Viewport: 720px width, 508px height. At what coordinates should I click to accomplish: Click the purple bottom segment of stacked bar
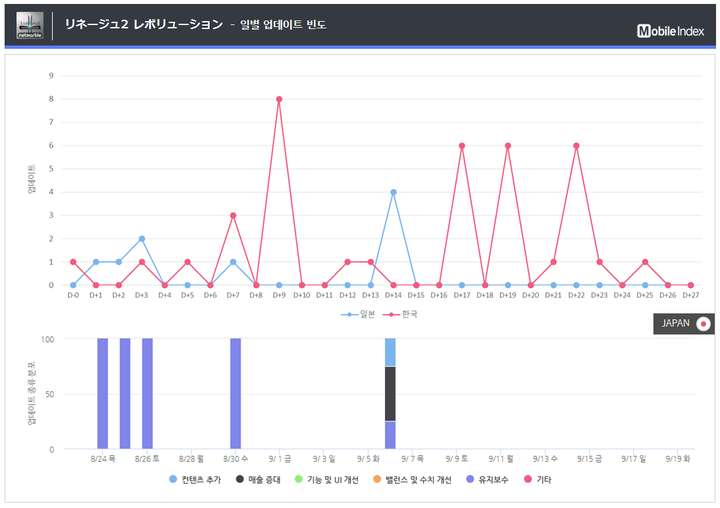tap(390, 435)
